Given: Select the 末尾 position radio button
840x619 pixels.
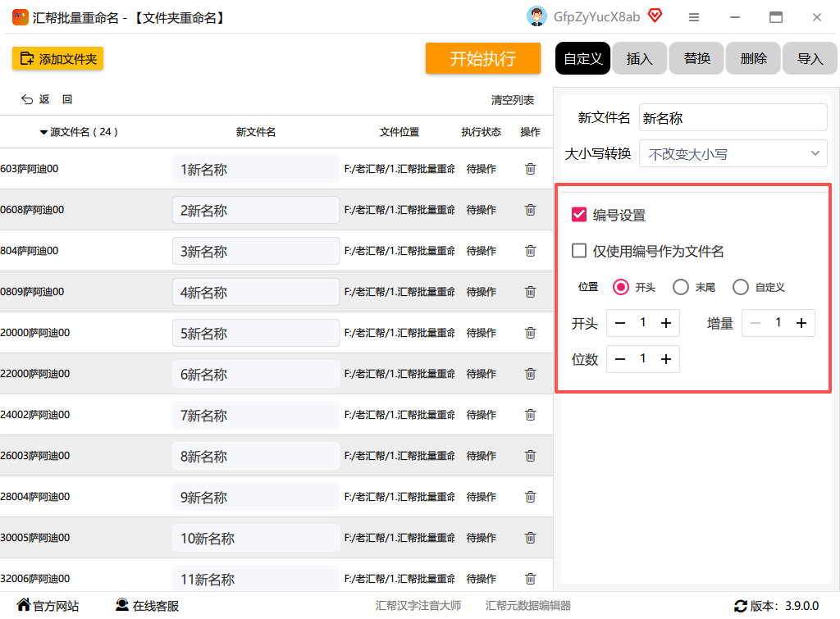Looking at the screenshot, I should (680, 287).
